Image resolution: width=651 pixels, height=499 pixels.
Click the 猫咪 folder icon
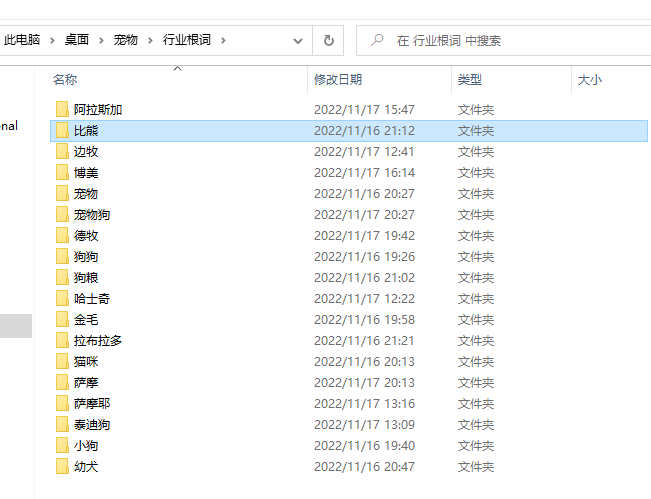pyautogui.click(x=62, y=362)
